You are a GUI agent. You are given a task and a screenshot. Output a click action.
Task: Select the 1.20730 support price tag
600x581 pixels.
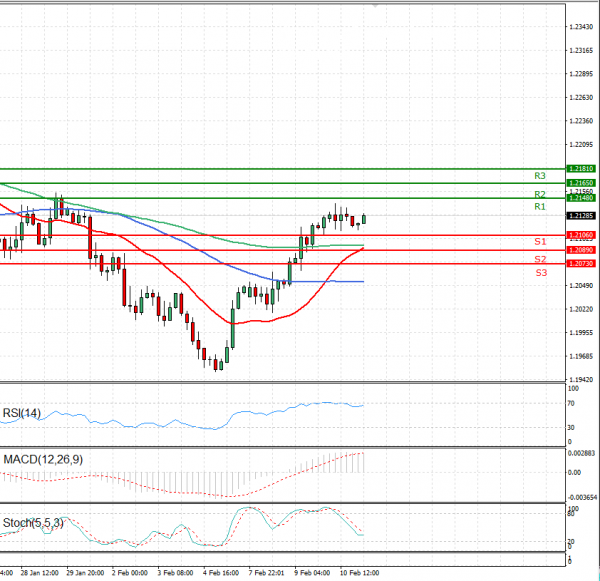click(581, 264)
